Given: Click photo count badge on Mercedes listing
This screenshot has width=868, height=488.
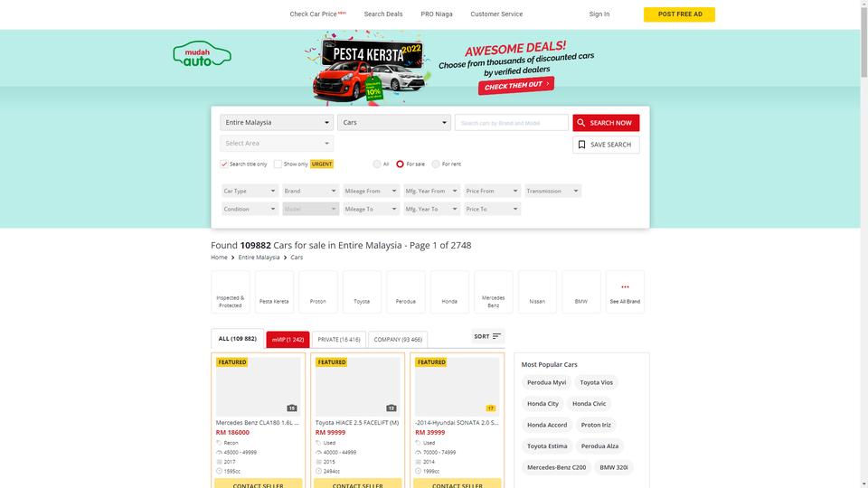Looking at the screenshot, I should click(x=292, y=408).
